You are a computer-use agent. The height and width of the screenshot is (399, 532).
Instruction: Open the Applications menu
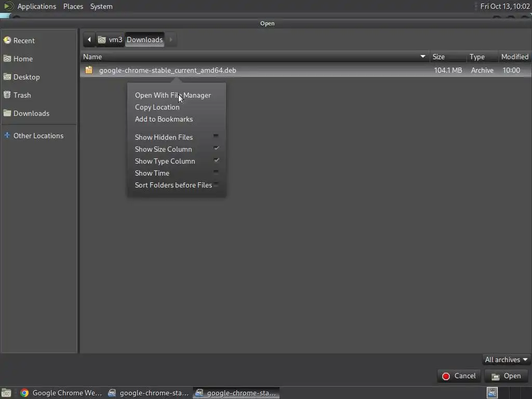coord(37,6)
